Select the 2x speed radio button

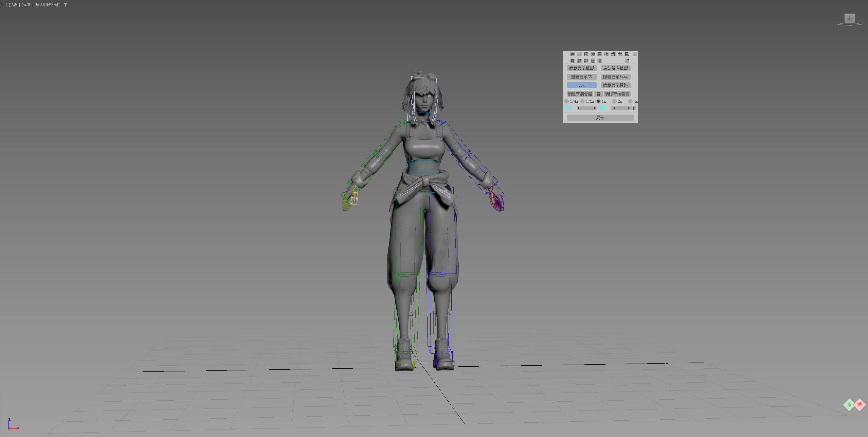[614, 101]
